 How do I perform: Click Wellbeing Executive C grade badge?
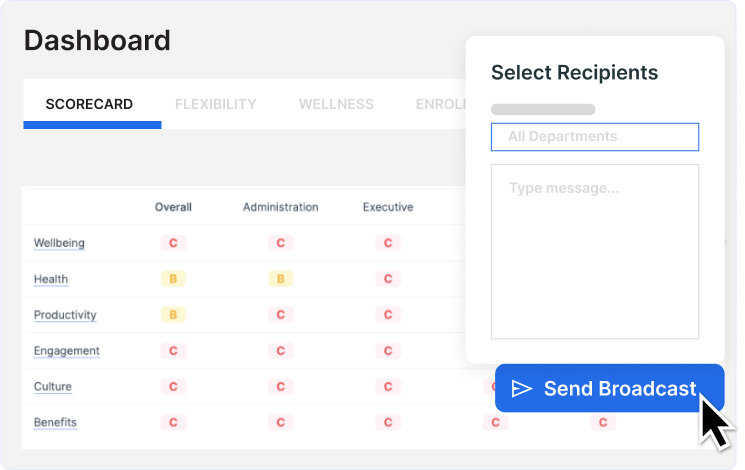[x=388, y=243]
